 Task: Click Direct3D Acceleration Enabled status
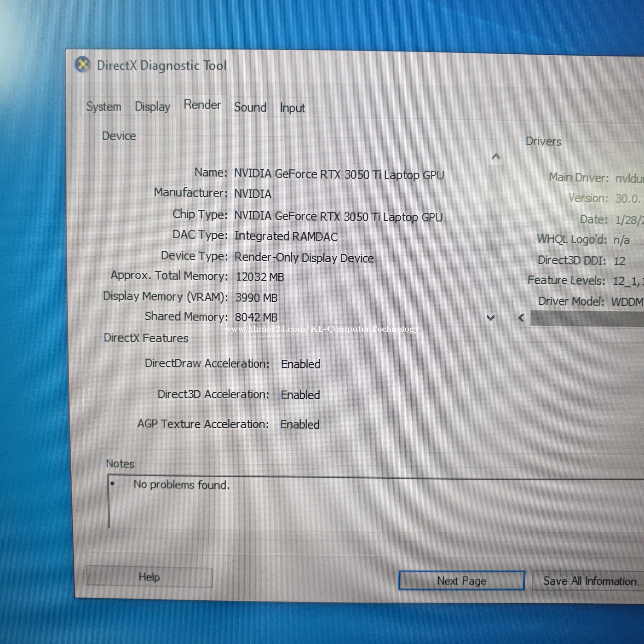point(300,395)
